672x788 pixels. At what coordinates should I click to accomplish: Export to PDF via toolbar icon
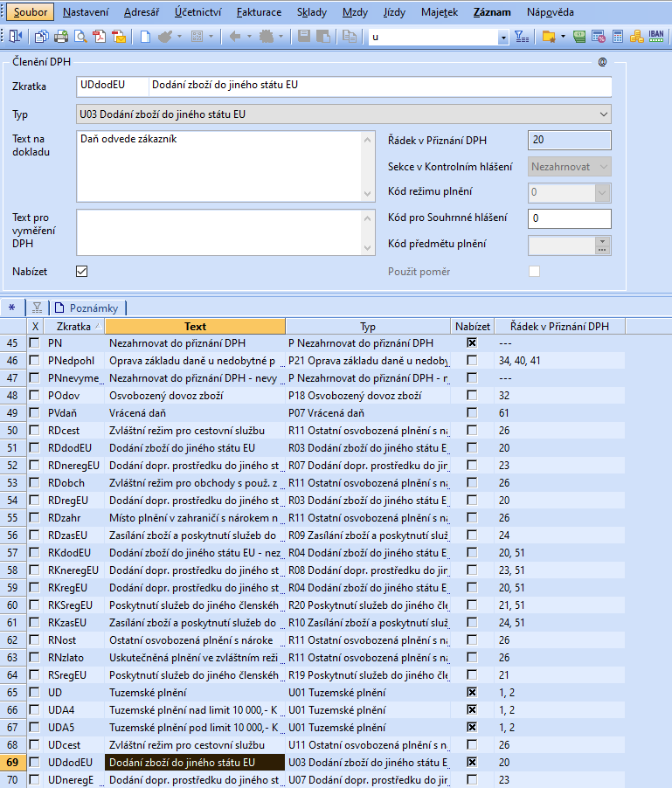point(100,36)
